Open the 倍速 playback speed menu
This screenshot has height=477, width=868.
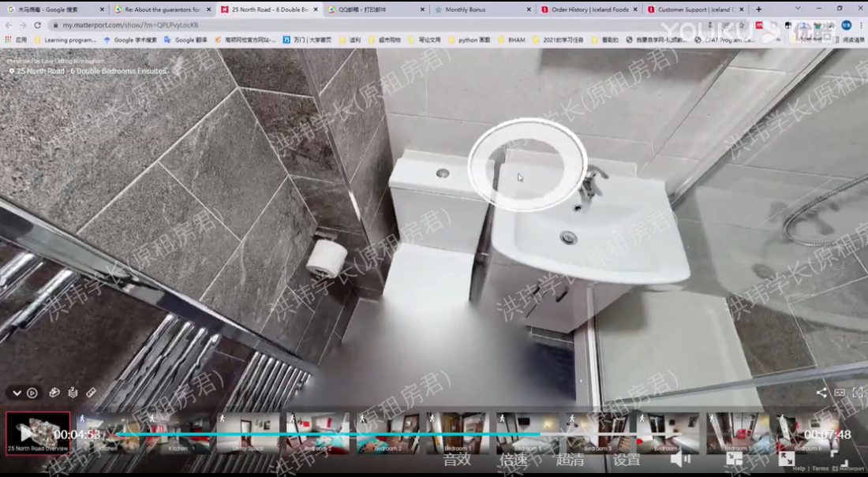pos(513,460)
